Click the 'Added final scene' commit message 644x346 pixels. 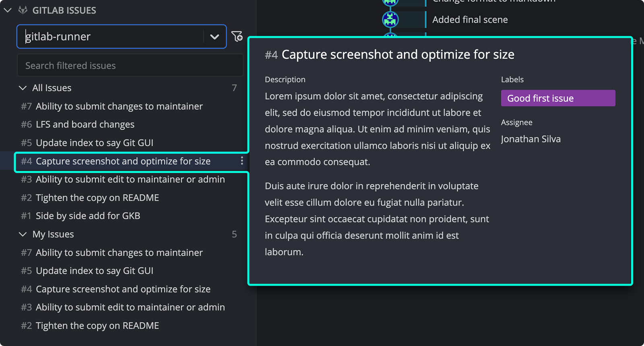coord(470,19)
